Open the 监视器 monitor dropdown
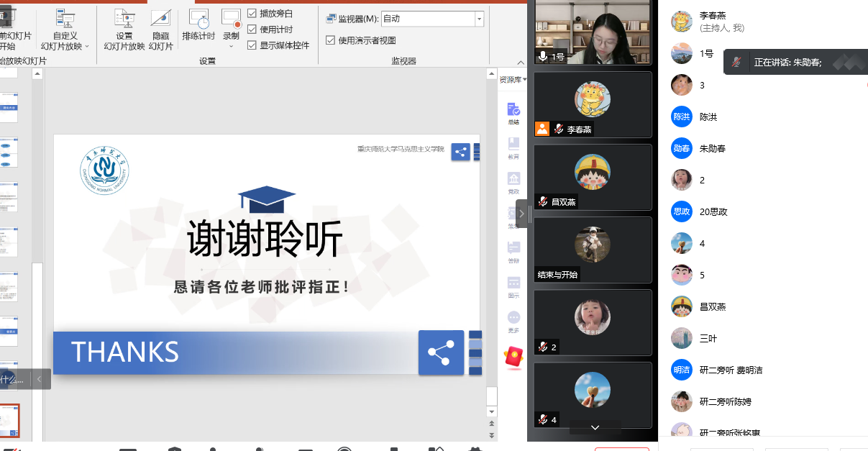The width and height of the screenshot is (868, 451). pyautogui.click(x=479, y=19)
